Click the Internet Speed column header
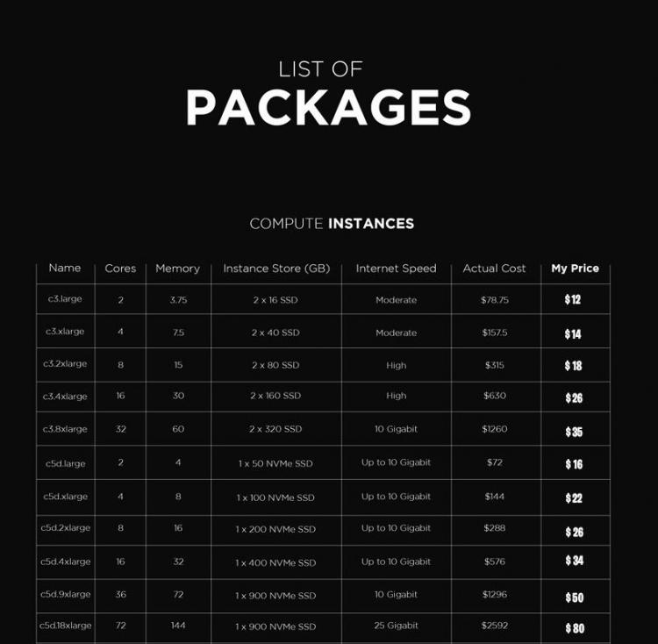Image resolution: width=658 pixels, height=644 pixels. click(x=396, y=268)
